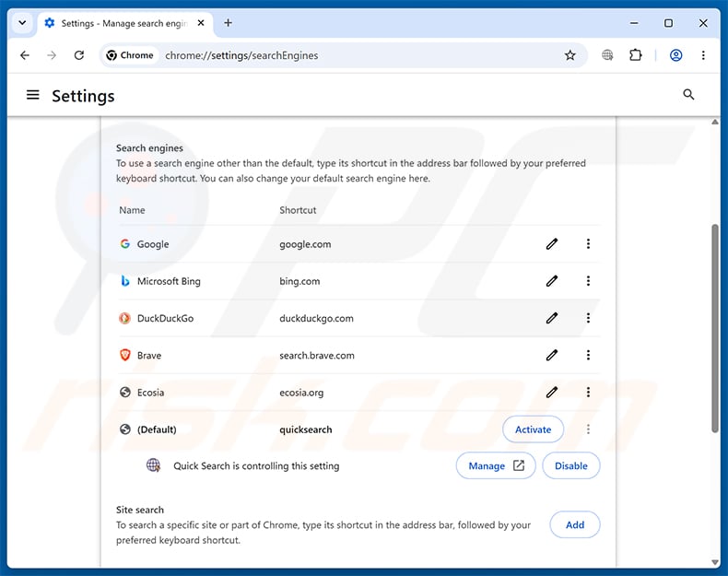728x576 pixels.
Task: Expand the tab search dropdown arrow
Action: [x=22, y=23]
